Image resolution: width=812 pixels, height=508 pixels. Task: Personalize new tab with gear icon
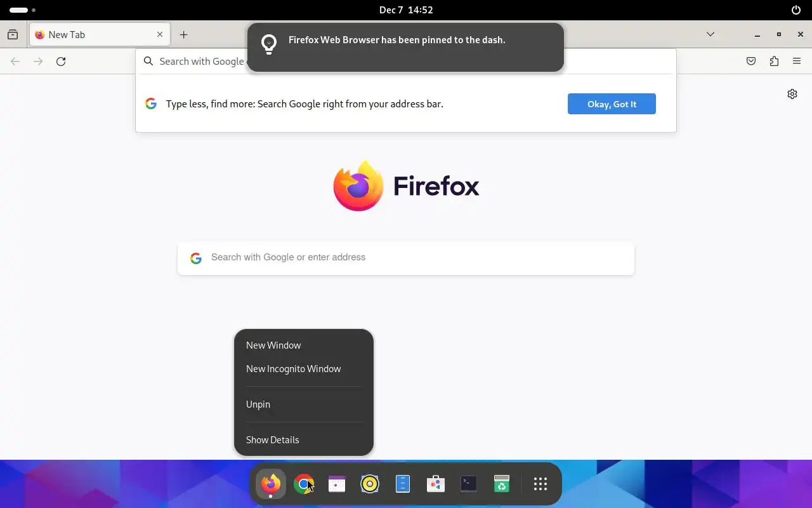(x=792, y=94)
